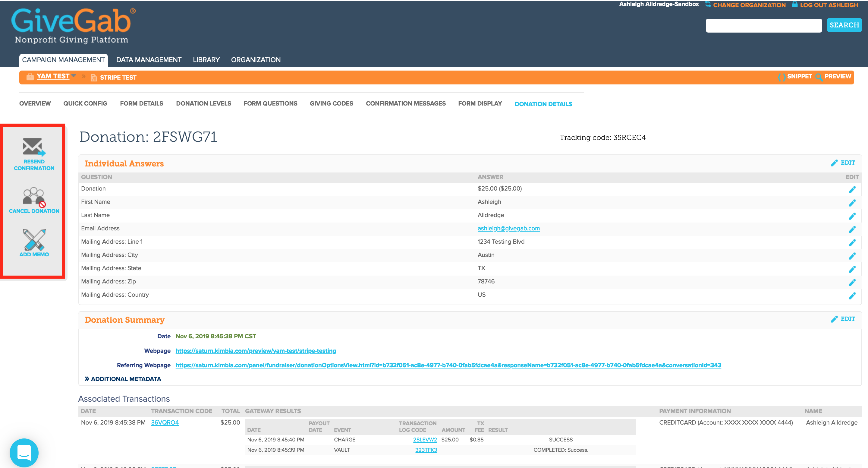
Task: Click the Stripe Test form page icon
Action: coord(94,77)
